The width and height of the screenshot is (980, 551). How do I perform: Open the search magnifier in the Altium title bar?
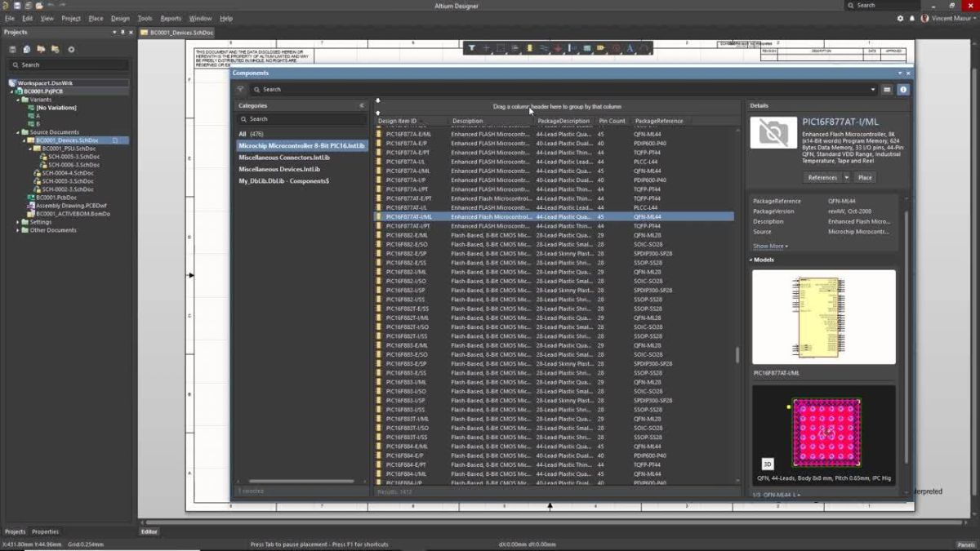(852, 5)
